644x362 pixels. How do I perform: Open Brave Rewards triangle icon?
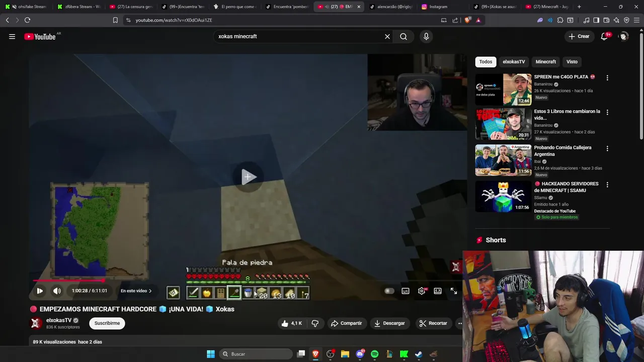pyautogui.click(x=478, y=20)
